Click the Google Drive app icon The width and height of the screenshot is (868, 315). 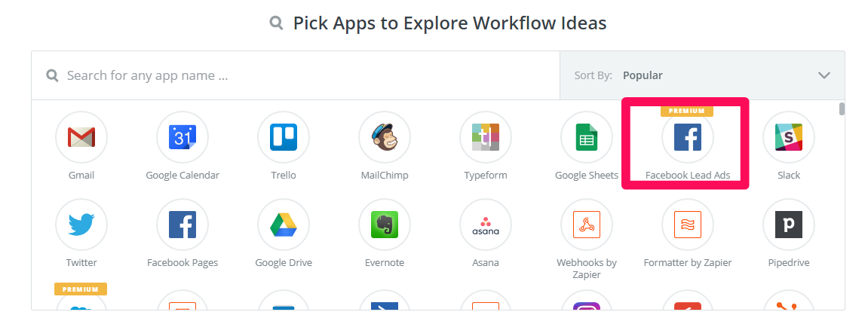pyautogui.click(x=284, y=225)
